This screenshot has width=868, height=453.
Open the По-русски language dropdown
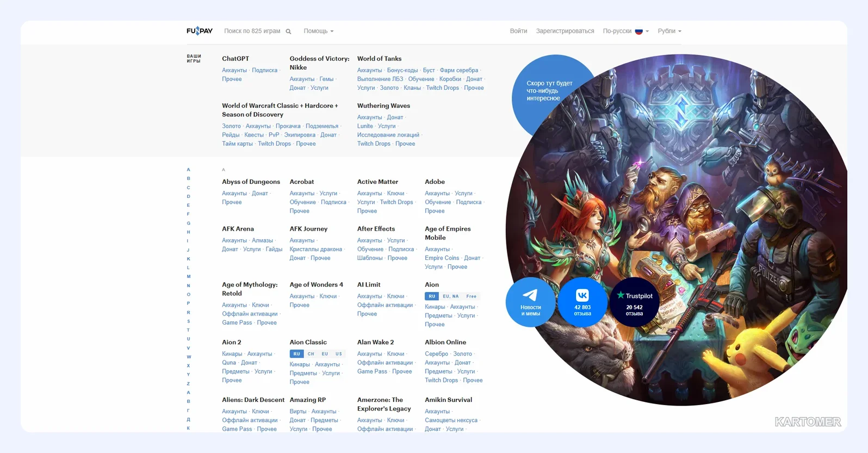click(626, 31)
